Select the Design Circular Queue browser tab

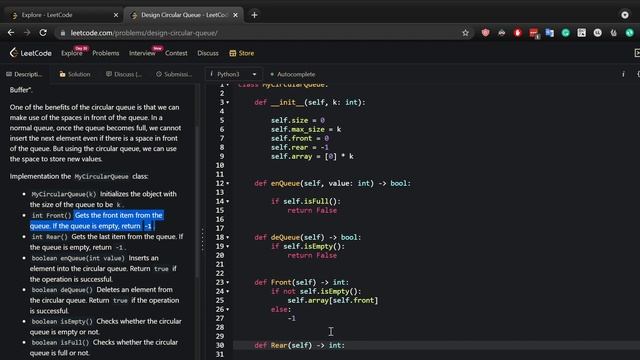183,15
